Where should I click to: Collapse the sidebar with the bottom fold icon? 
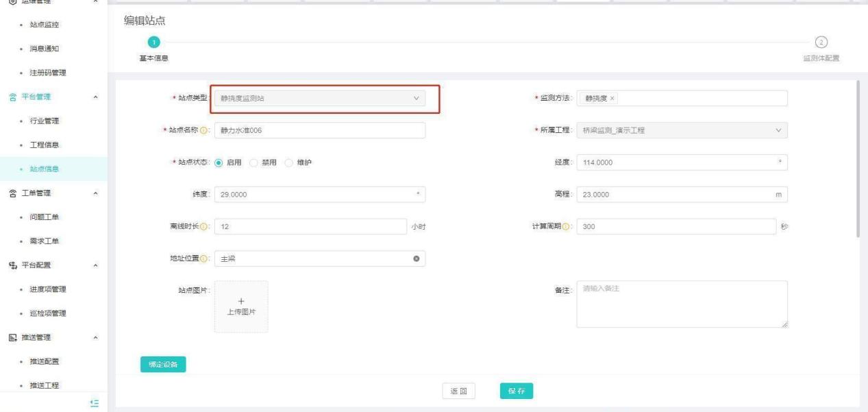pos(95,402)
